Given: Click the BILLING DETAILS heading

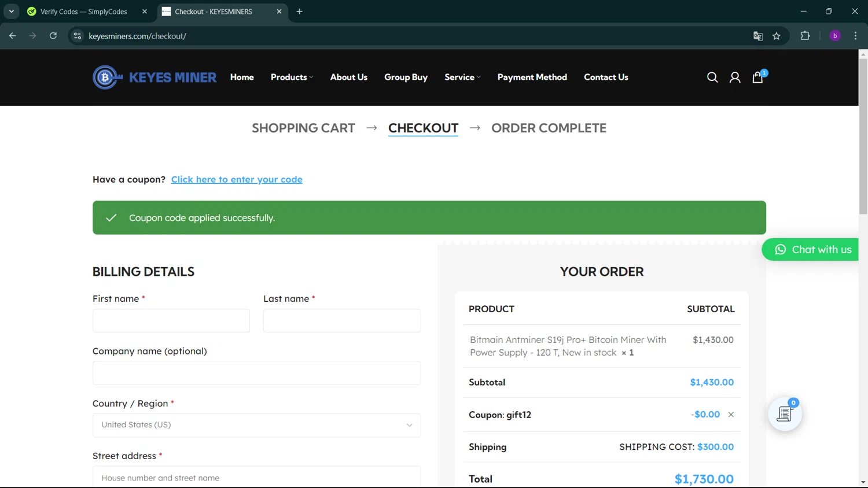Looking at the screenshot, I should 144,271.
